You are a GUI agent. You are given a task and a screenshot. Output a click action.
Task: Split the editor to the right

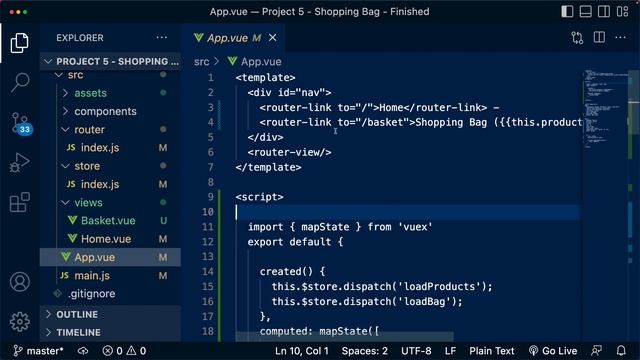coord(599,38)
